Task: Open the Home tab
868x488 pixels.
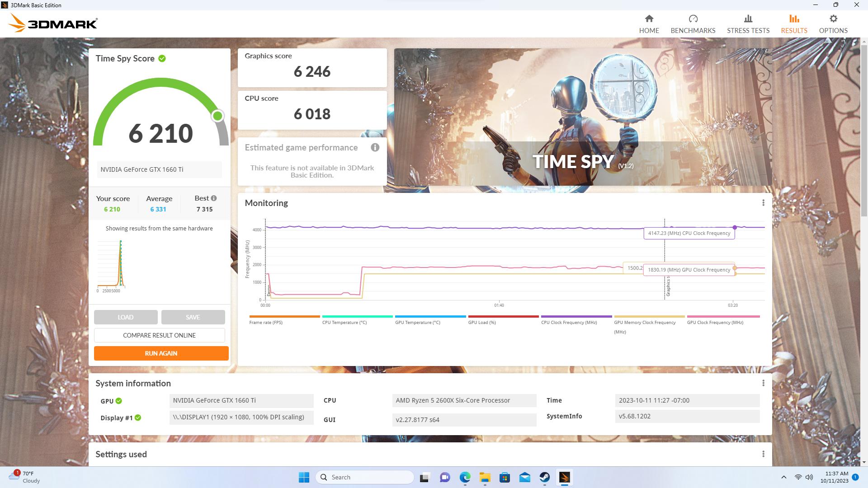Action: [649, 24]
